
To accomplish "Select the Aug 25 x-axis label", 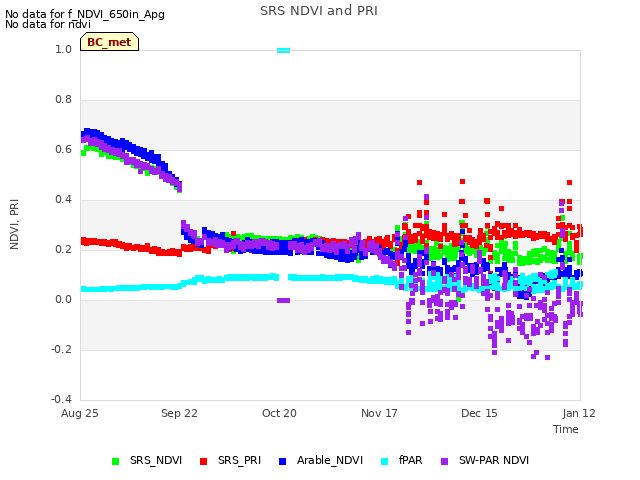I will click(x=80, y=413).
